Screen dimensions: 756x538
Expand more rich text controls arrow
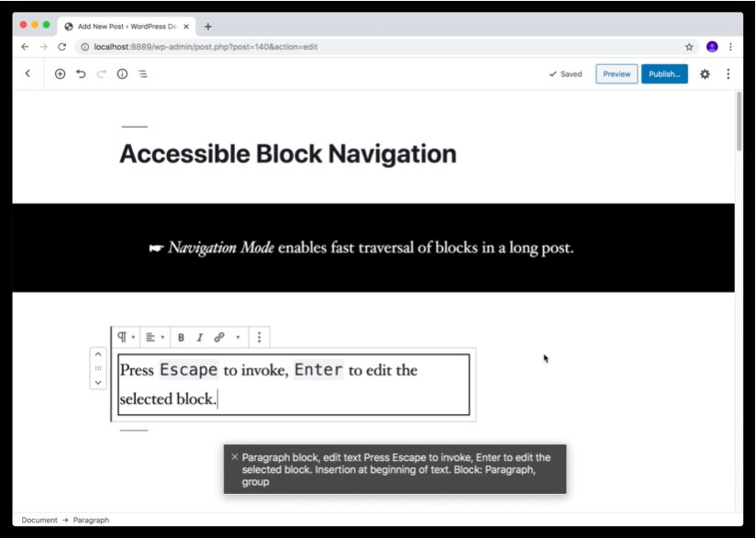pyautogui.click(x=238, y=338)
